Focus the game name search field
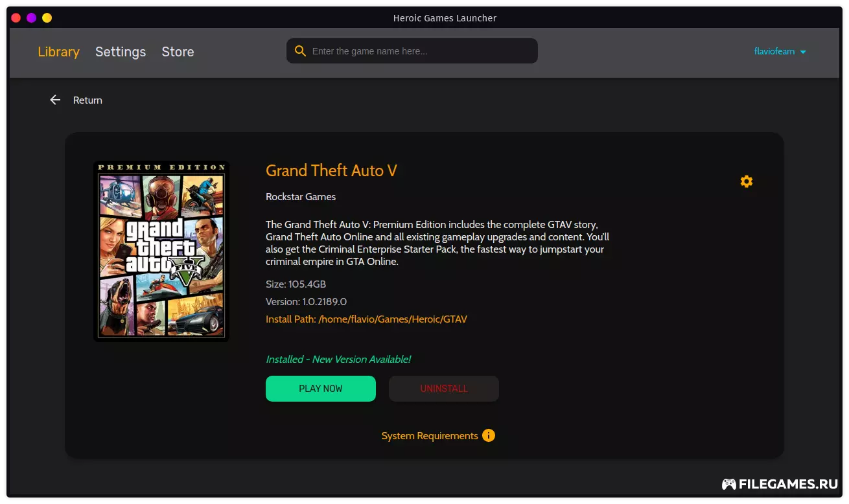The image size is (849, 504). [412, 51]
